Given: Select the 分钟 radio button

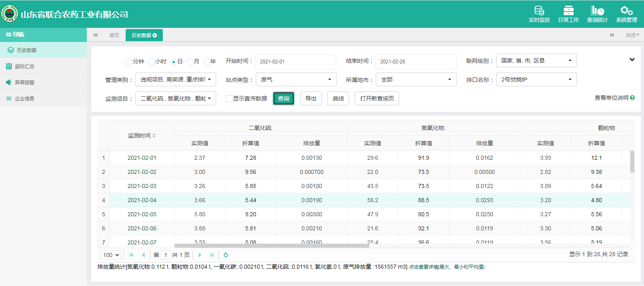Looking at the screenshot, I should click(129, 62).
